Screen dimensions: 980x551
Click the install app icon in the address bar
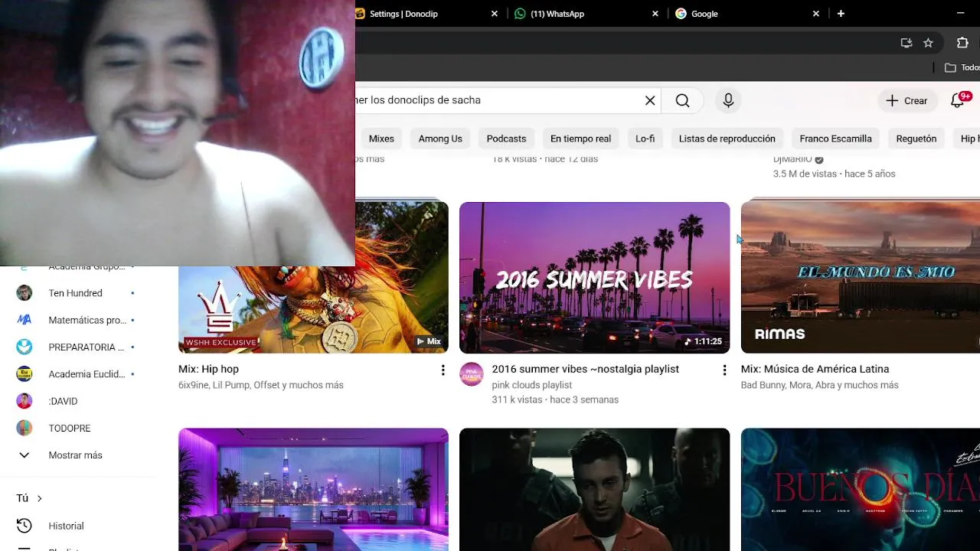coord(906,43)
